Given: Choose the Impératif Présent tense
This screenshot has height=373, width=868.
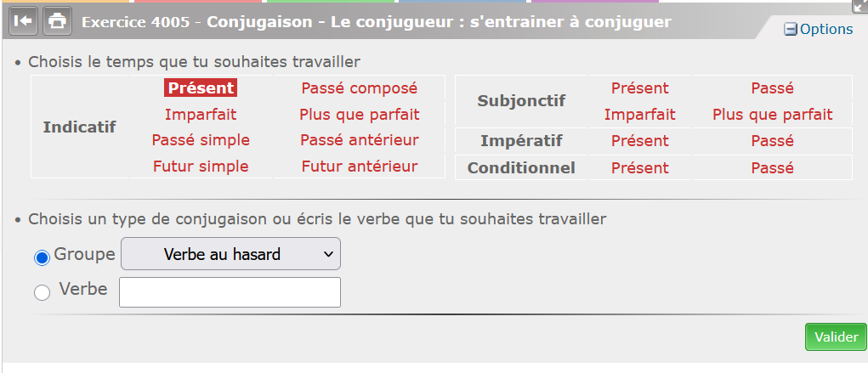Looking at the screenshot, I should coord(640,141).
